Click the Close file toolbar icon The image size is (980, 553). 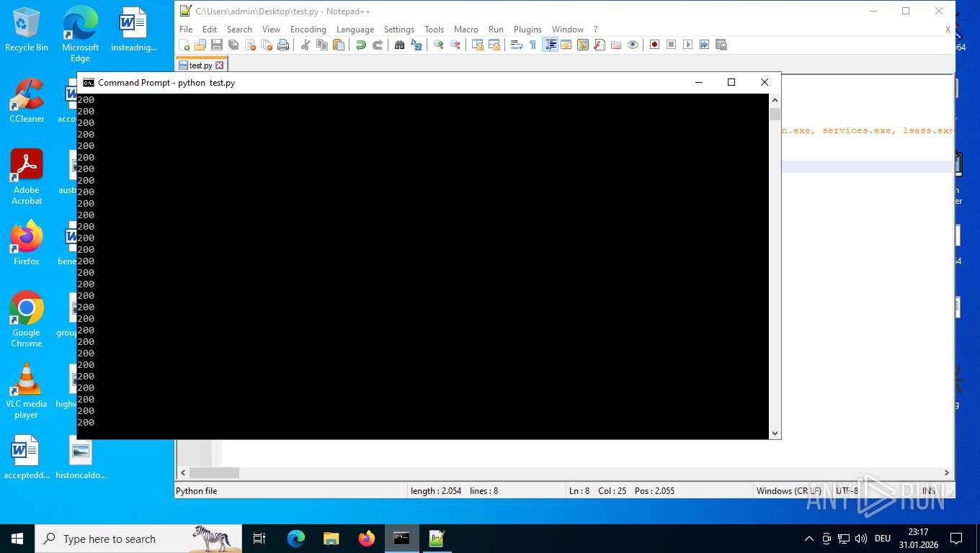click(x=250, y=45)
